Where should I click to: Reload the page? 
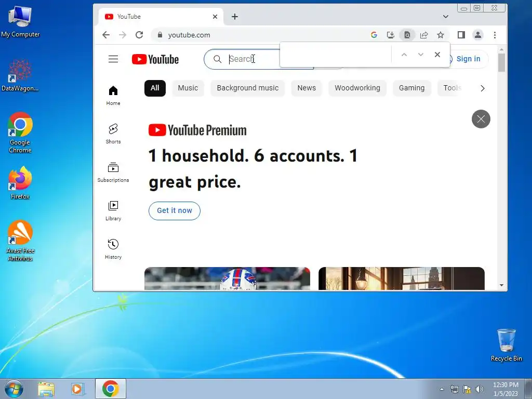139,35
